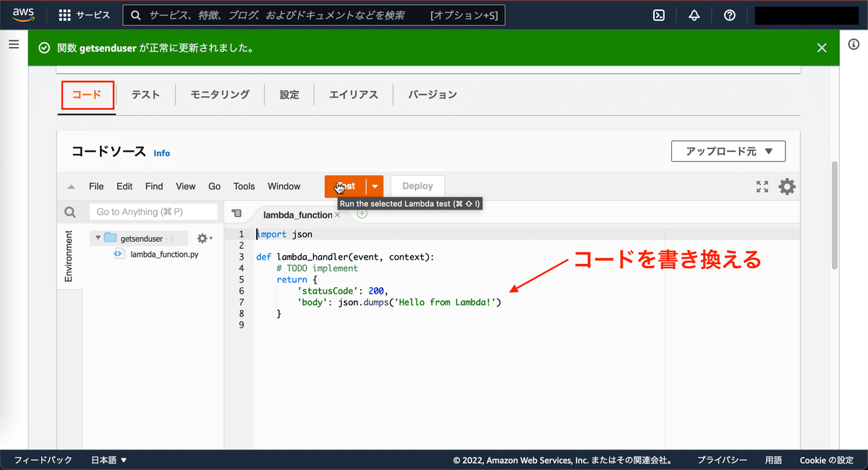Switch to the バージョン tab
The height and width of the screenshot is (470, 868).
point(433,95)
